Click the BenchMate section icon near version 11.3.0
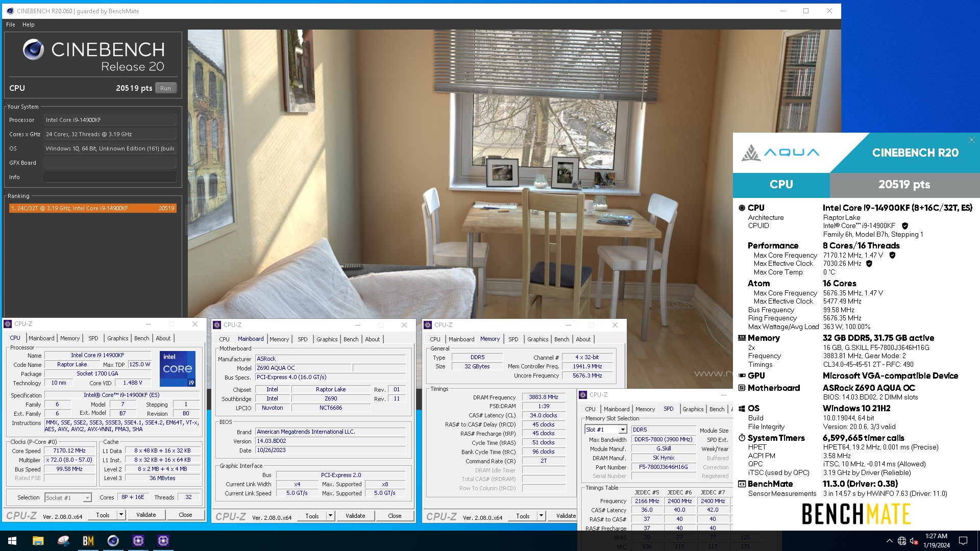Viewport: 980px width, 551px height. point(742,484)
